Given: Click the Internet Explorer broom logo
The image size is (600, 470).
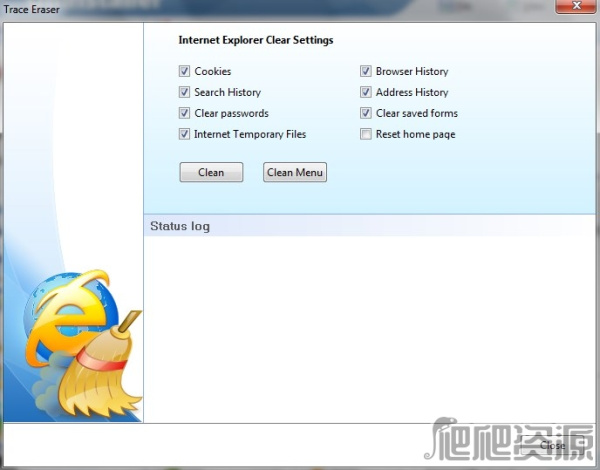Looking at the screenshot, I should (82, 343).
